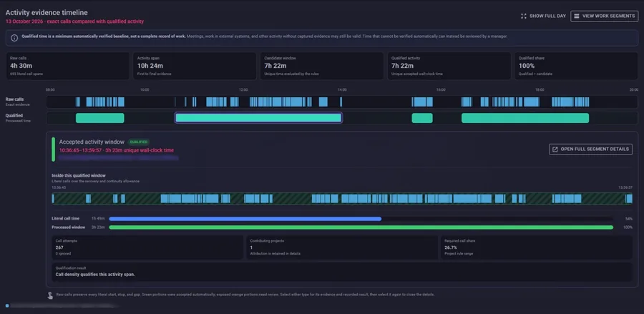The width and height of the screenshot is (644, 314).
Task: Click the '13:59:57' strip end label
Action: click(x=625, y=187)
